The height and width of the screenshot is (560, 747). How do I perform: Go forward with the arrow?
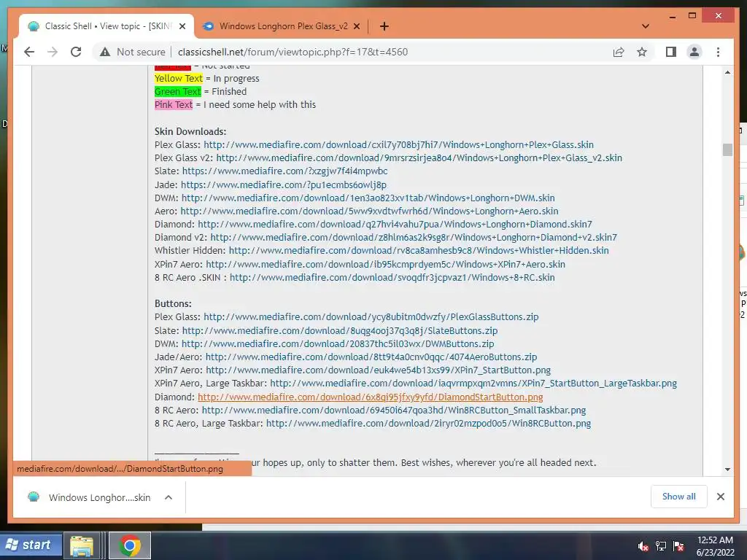53,52
